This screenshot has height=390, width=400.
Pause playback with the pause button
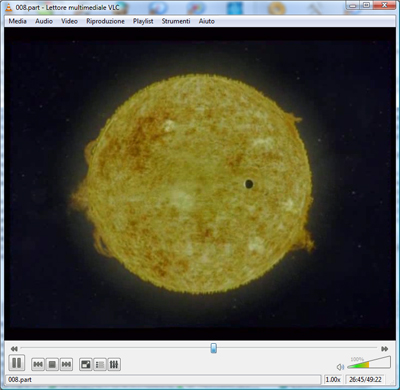[16, 363]
